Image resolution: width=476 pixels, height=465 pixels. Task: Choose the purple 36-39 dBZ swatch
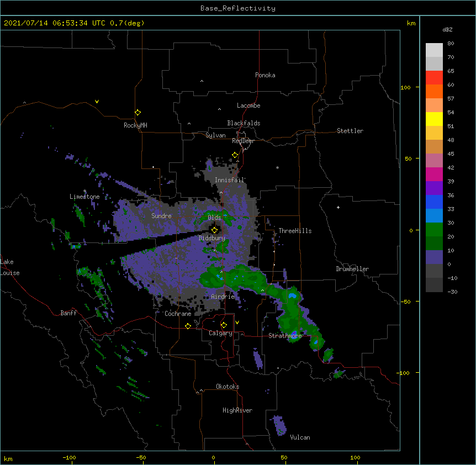pyautogui.click(x=434, y=188)
